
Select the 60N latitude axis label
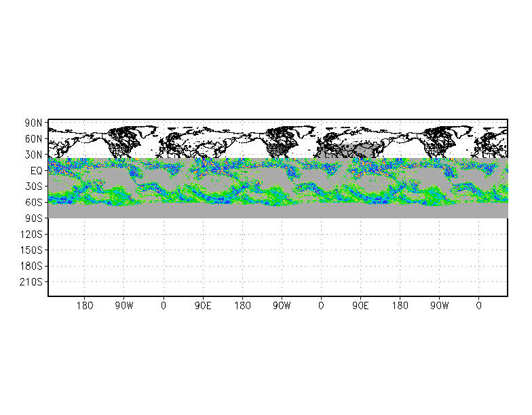[x=33, y=138]
